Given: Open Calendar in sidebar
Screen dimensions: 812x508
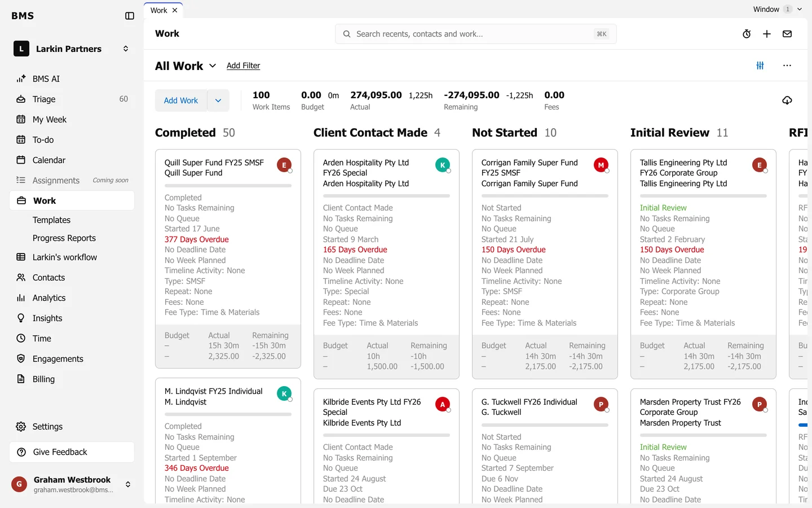Looking at the screenshot, I should (72, 160).
